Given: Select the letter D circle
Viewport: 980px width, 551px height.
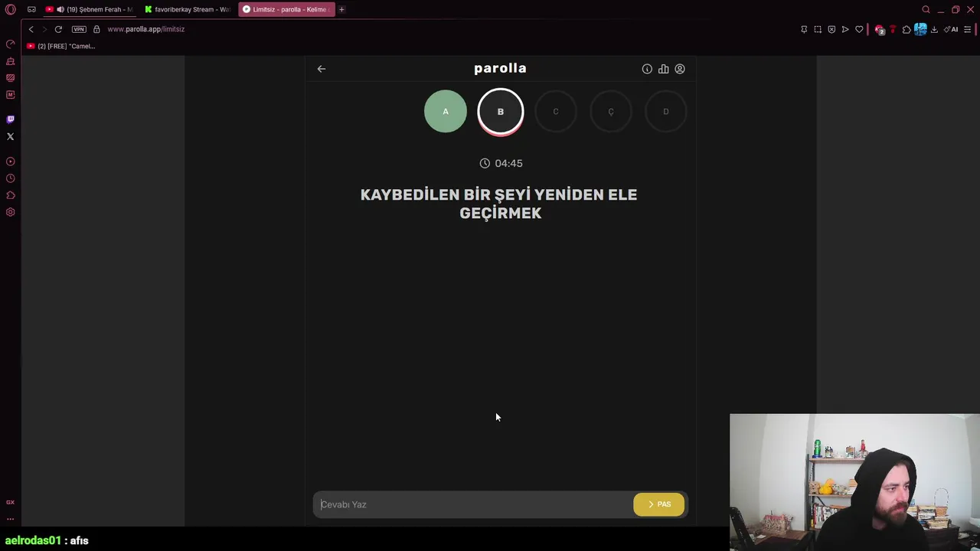Looking at the screenshot, I should point(666,112).
